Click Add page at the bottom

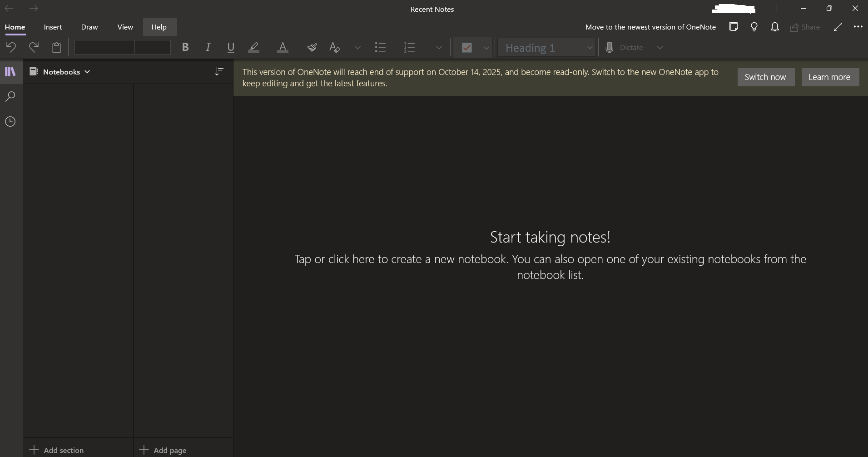(x=163, y=450)
